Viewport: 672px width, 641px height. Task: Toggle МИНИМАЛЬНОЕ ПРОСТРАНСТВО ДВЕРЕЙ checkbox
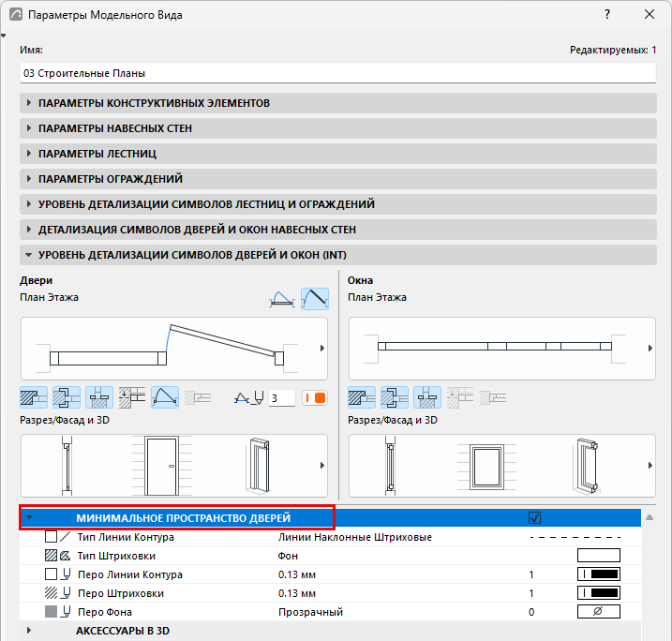point(534,518)
